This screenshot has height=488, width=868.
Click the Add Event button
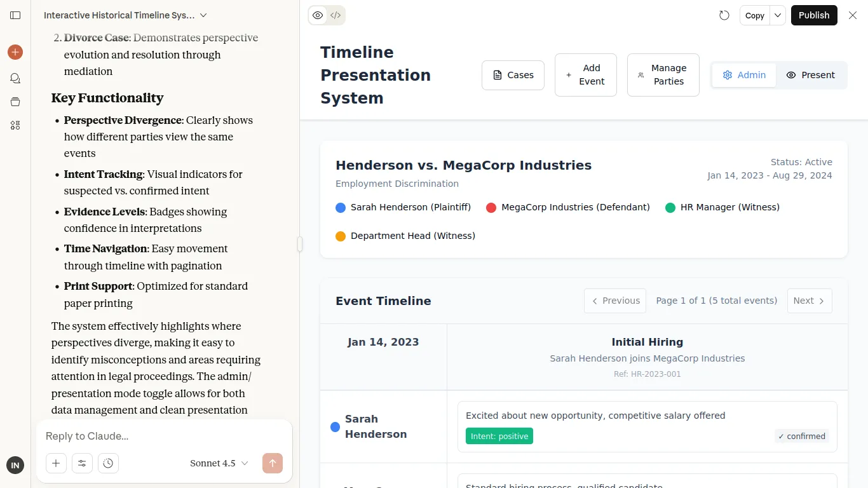click(585, 75)
